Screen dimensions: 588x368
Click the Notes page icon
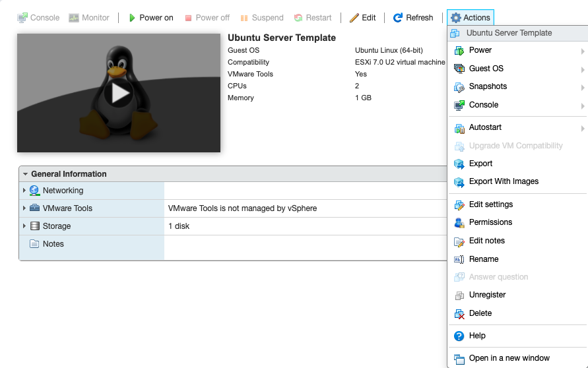[x=34, y=244]
